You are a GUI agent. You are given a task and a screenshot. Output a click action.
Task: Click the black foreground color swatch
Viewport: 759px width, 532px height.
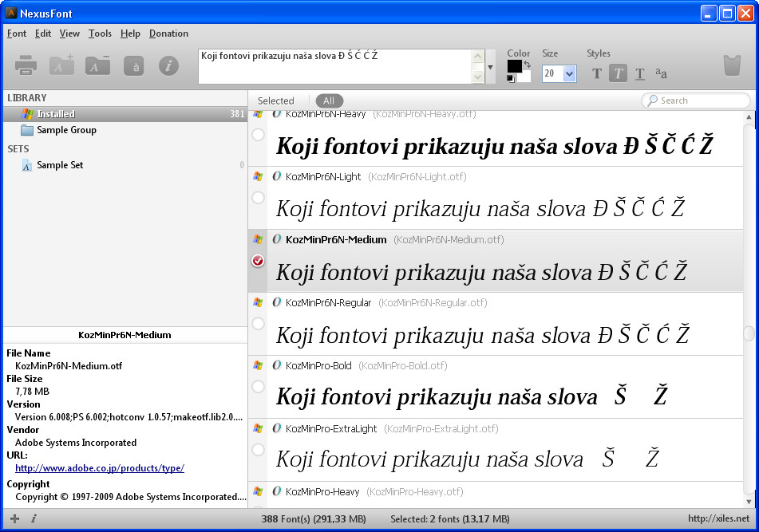tap(514, 65)
